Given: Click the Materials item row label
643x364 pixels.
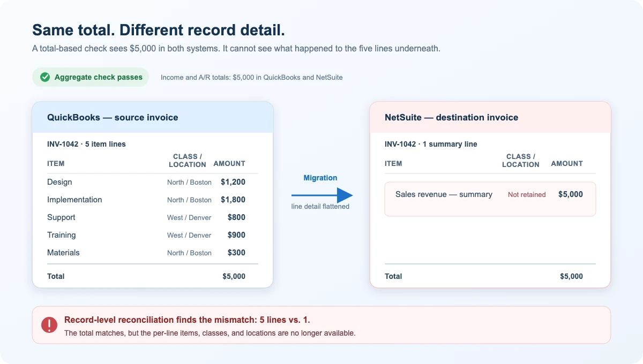Looking at the screenshot, I should [x=63, y=253].
